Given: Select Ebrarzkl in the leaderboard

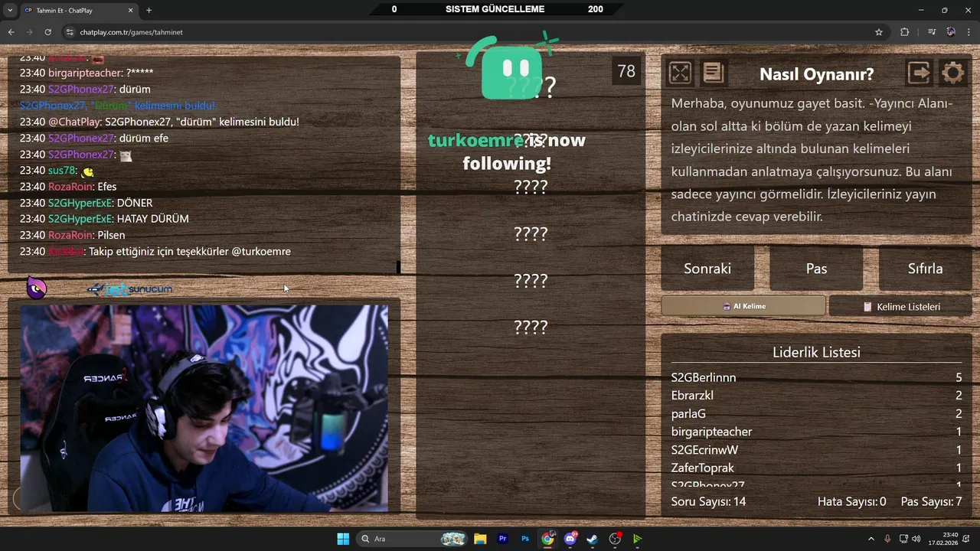Looking at the screenshot, I should point(816,396).
